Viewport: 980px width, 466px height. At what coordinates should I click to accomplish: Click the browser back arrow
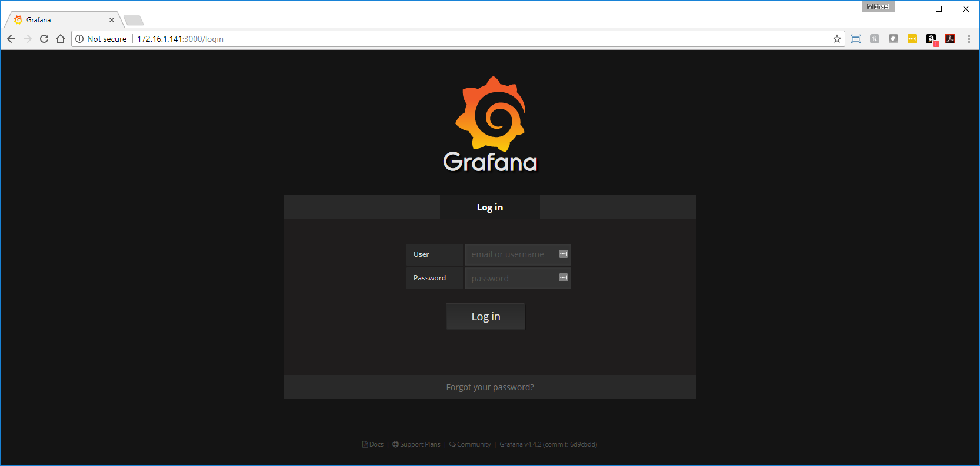11,39
